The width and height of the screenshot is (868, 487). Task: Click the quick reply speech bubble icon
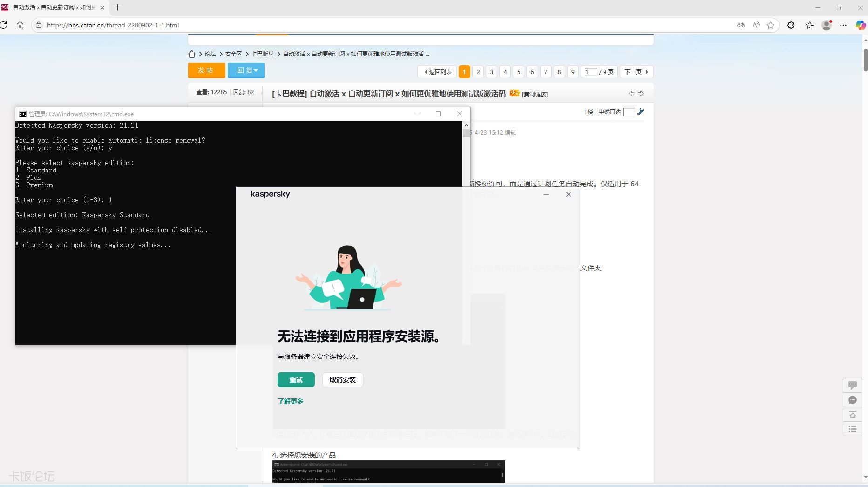tap(853, 385)
